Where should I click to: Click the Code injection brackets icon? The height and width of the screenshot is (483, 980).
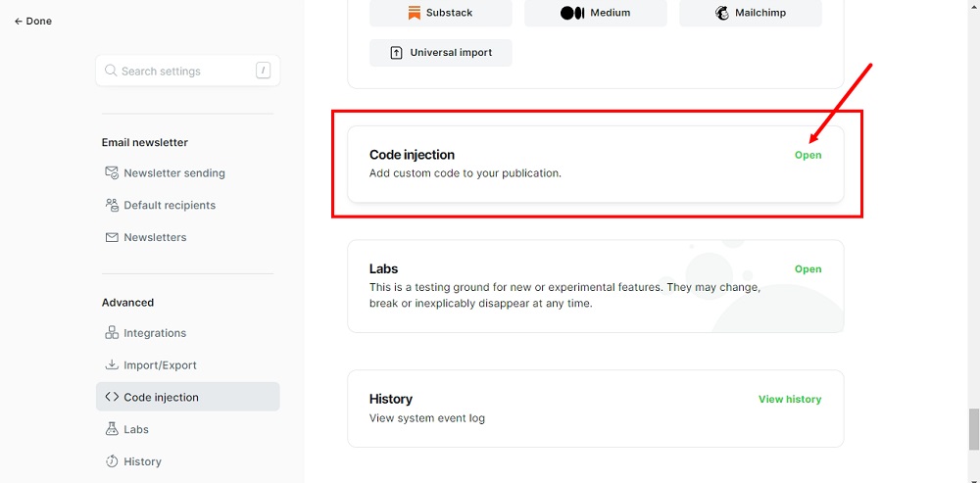click(112, 397)
